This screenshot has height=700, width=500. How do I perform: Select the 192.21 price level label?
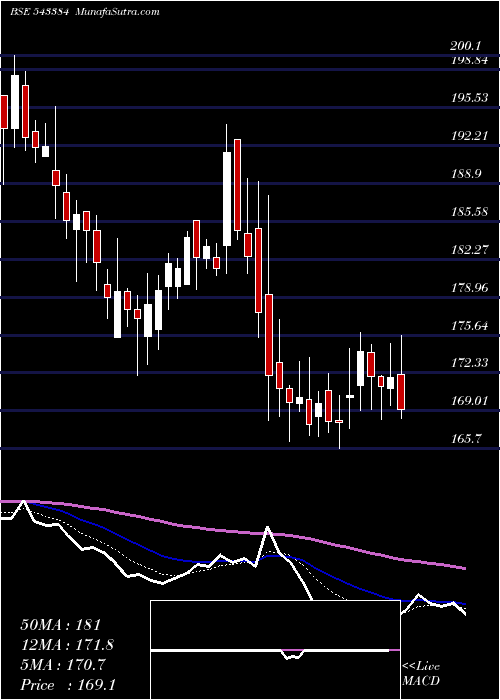point(469,136)
